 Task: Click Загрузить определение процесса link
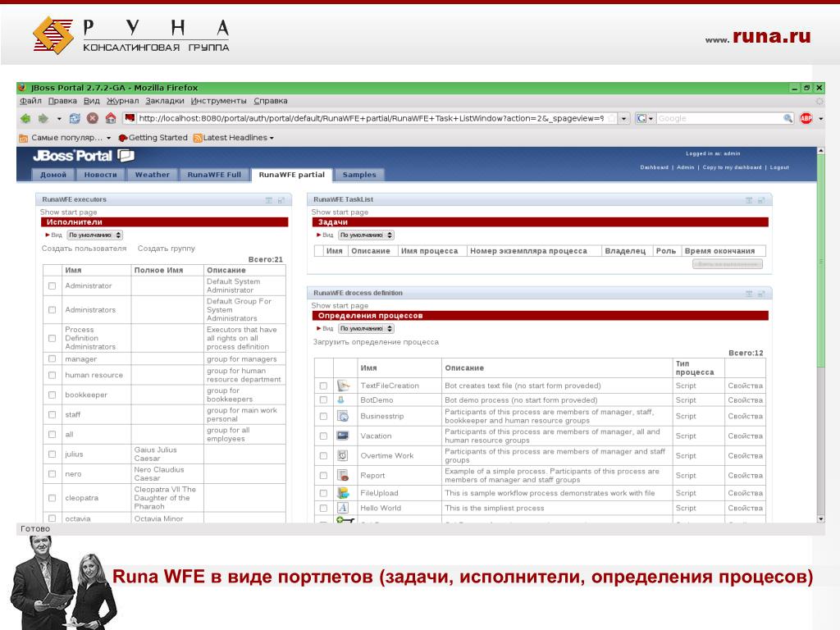pyautogui.click(x=376, y=342)
